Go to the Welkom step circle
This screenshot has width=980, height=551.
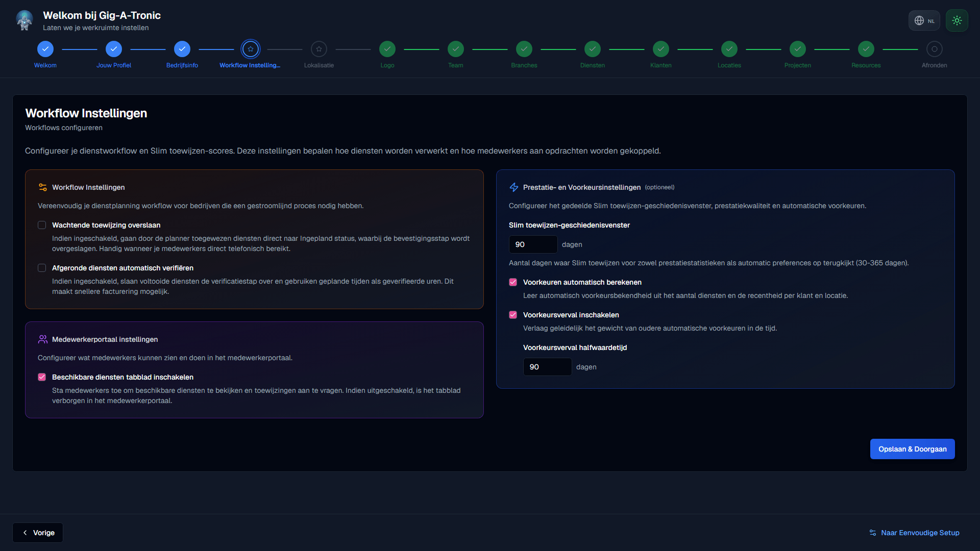(x=45, y=49)
